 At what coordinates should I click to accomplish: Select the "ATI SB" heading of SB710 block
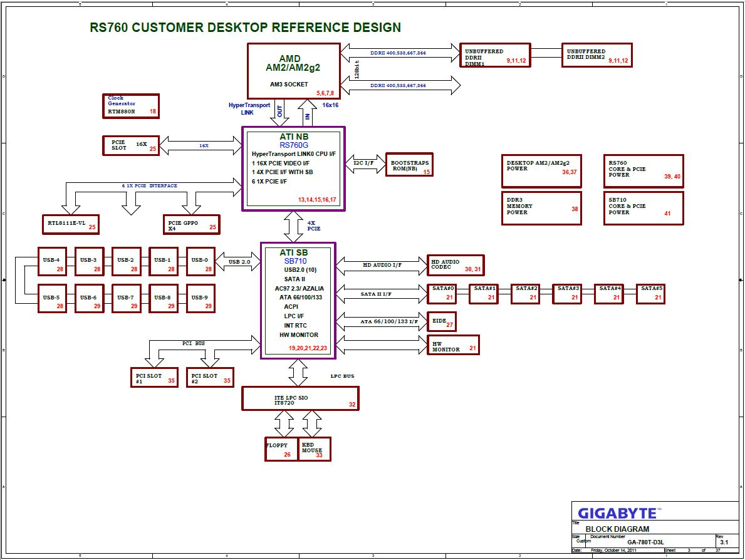(294, 252)
